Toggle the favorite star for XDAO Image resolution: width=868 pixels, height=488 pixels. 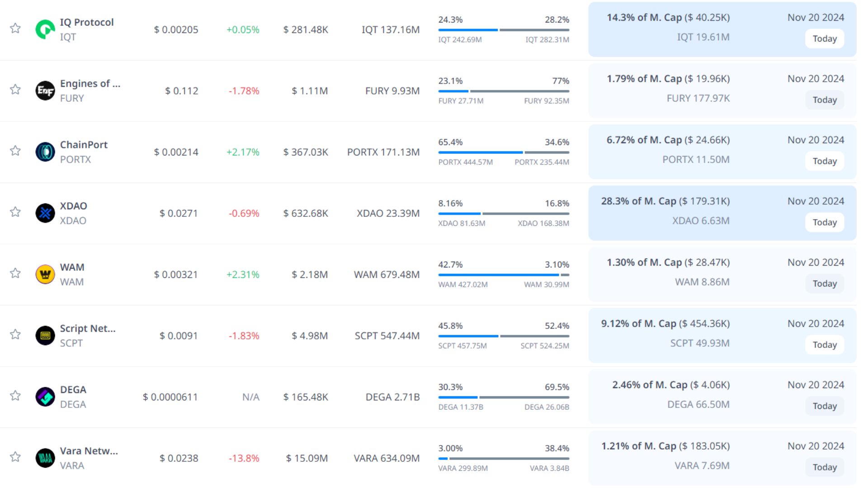tap(15, 212)
